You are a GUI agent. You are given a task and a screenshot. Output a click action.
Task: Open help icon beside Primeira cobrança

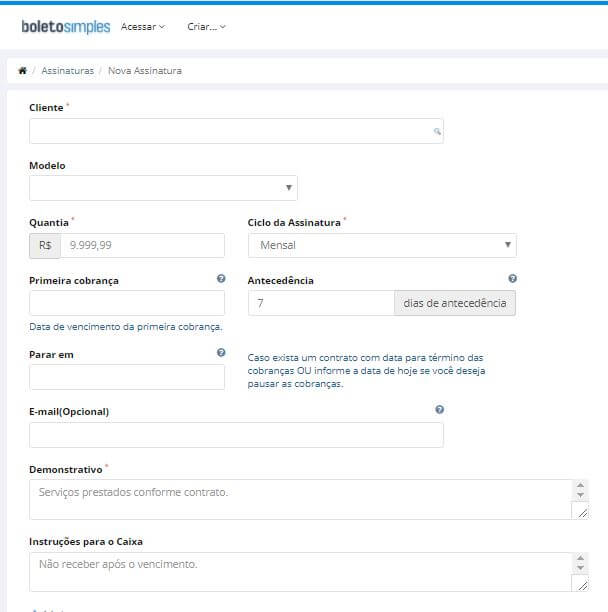tap(221, 279)
